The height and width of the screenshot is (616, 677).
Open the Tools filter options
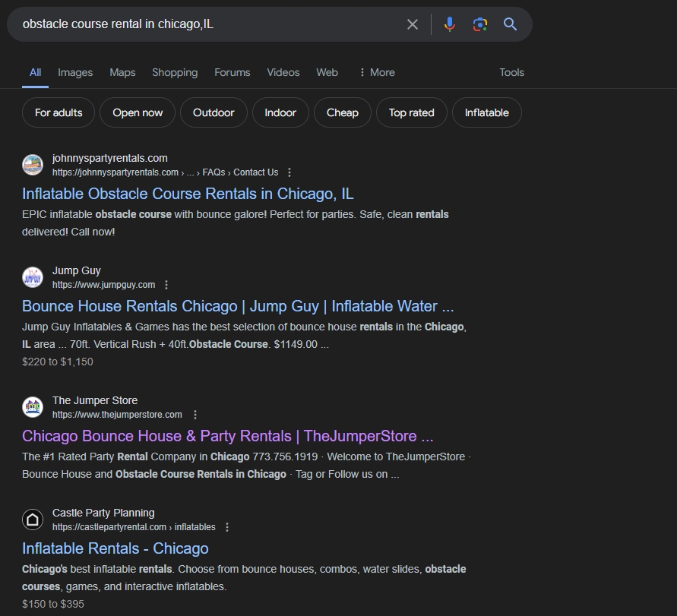tap(511, 72)
